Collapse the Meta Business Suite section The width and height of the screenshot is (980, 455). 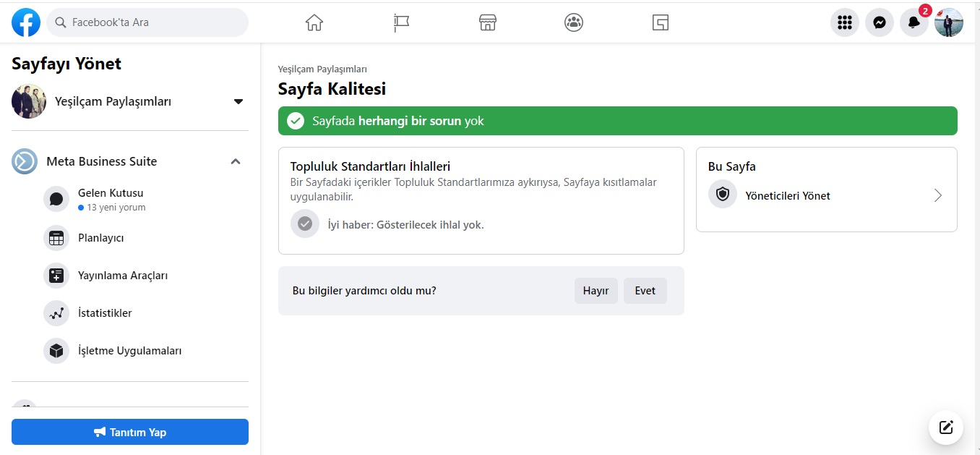point(236,161)
